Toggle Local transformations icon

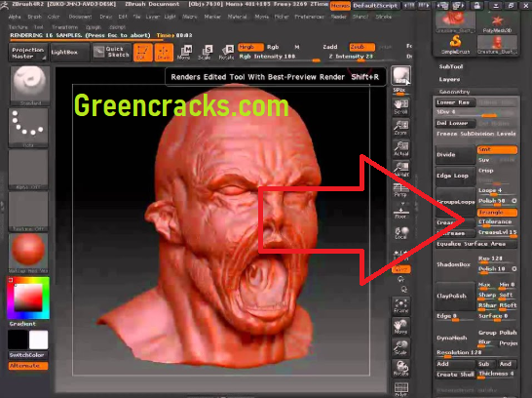pos(400,233)
